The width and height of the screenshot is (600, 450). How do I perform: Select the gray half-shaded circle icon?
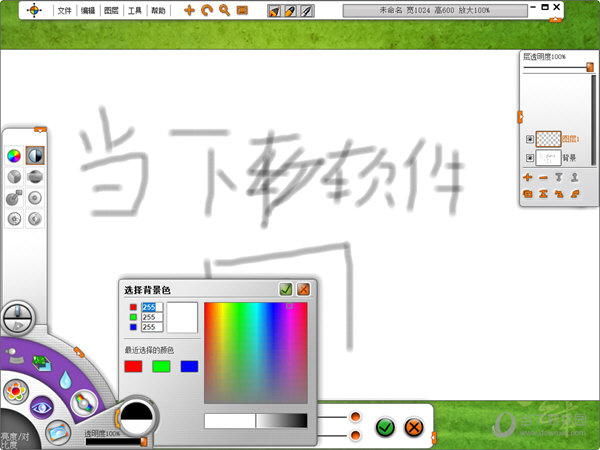[35, 218]
